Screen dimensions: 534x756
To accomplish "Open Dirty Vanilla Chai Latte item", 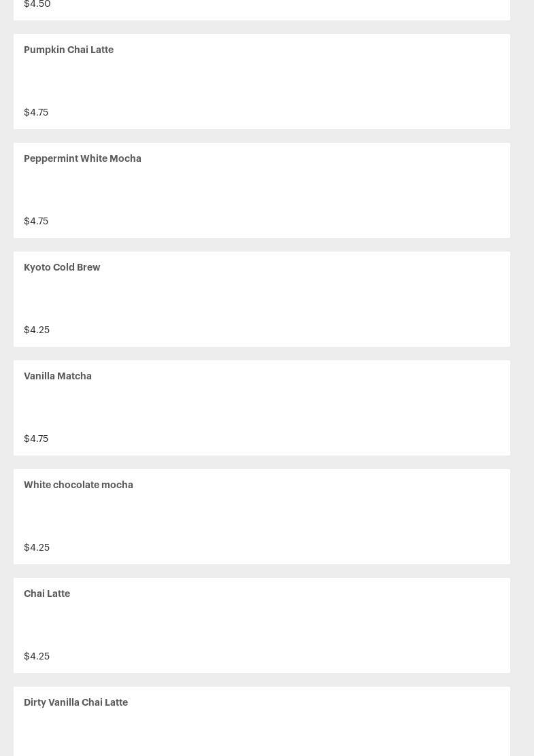I will click(76, 702).
